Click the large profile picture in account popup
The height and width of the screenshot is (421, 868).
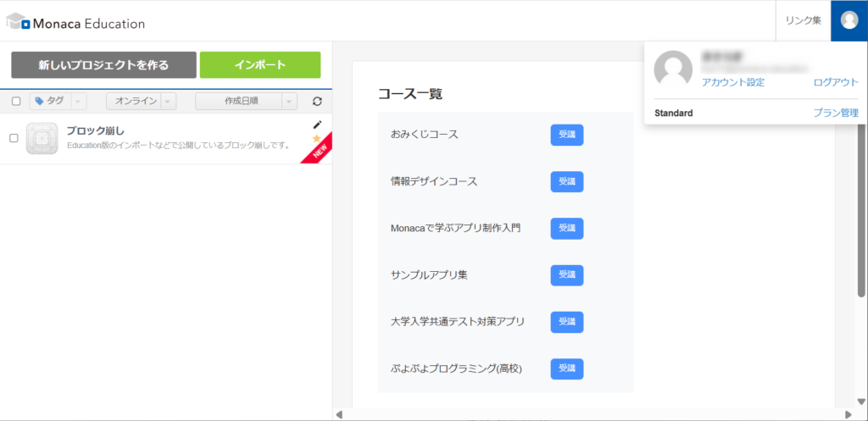coord(674,70)
